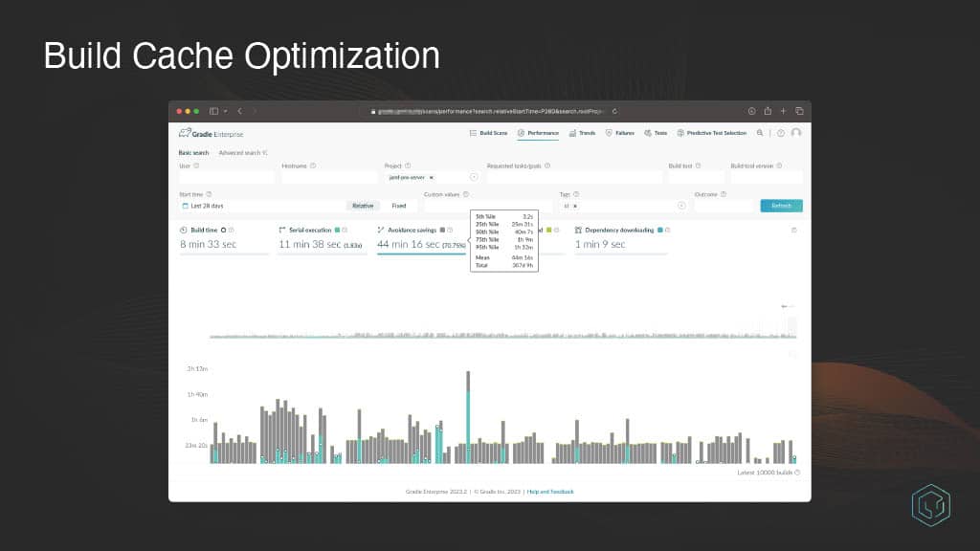980x551 pixels.
Task: Select the Fixed time mode
Action: 399,206
